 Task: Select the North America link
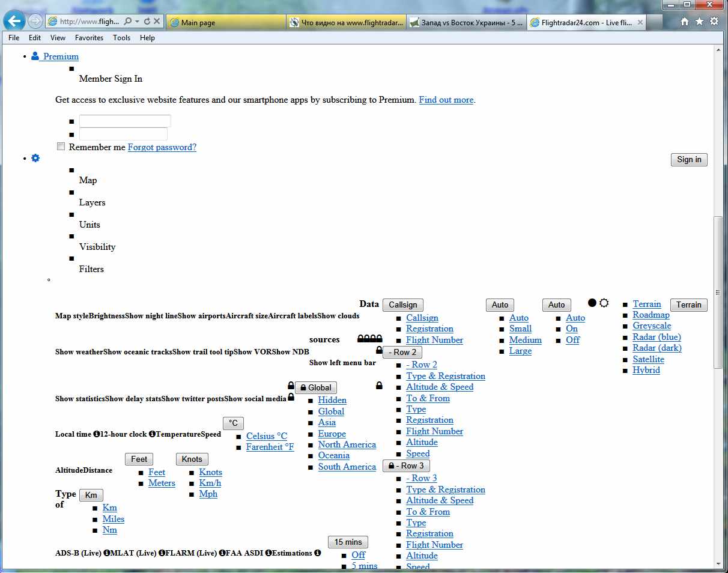(x=347, y=444)
